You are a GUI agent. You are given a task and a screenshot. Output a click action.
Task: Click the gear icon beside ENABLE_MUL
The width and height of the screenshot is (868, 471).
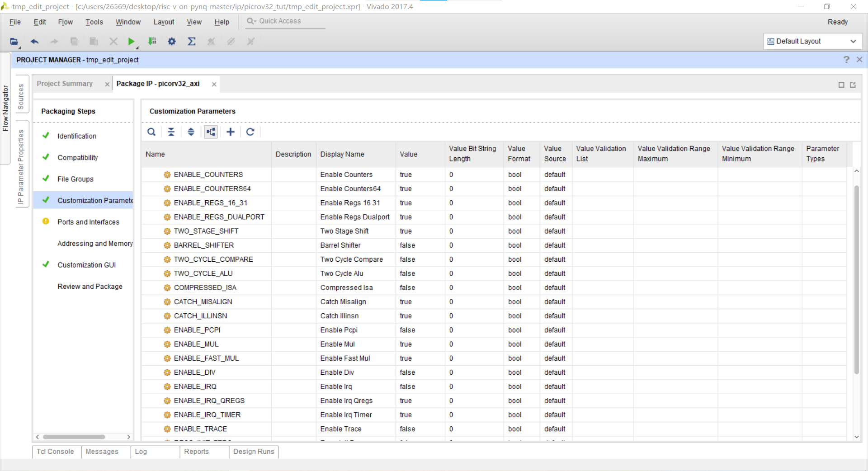(x=167, y=344)
